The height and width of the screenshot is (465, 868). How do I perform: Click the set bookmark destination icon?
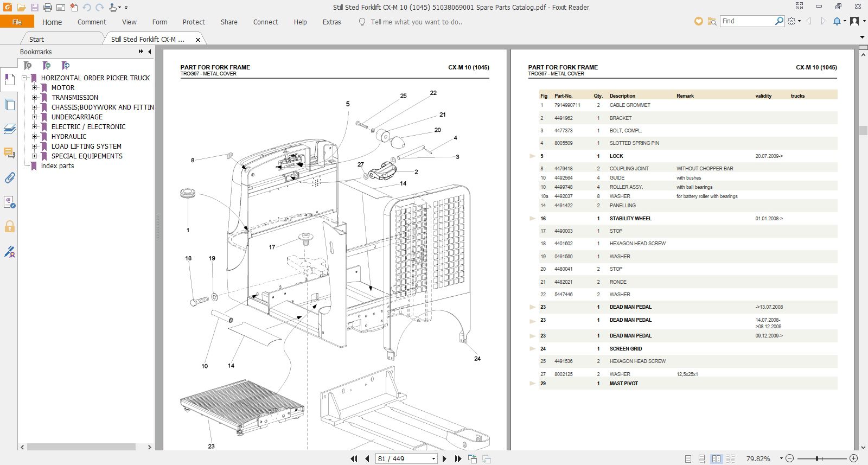66,66
